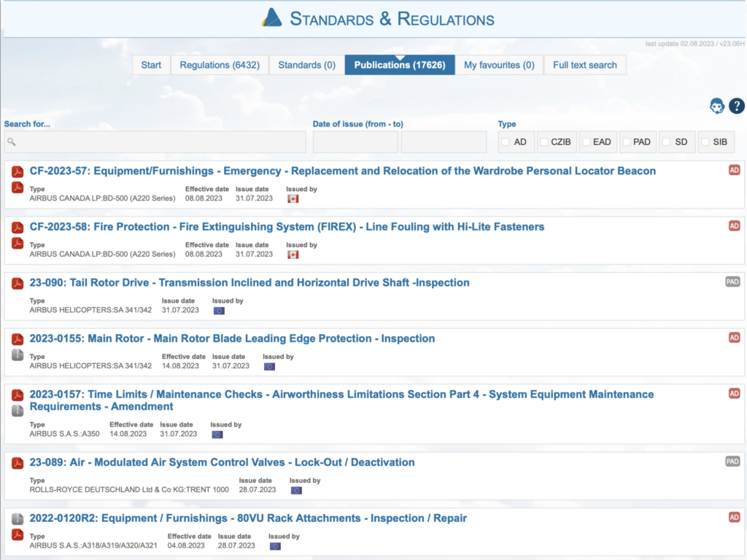Click Canada flag on CF-2023-57 row
747x560 pixels.
293,198
